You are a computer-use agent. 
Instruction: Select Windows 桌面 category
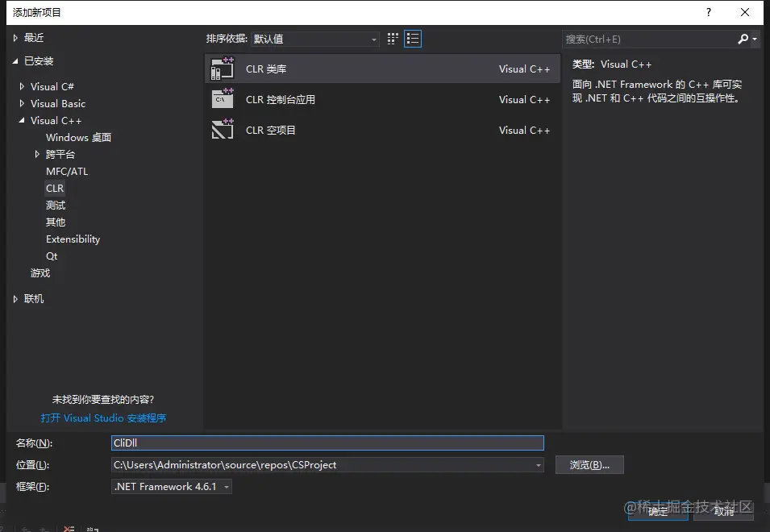click(78, 137)
